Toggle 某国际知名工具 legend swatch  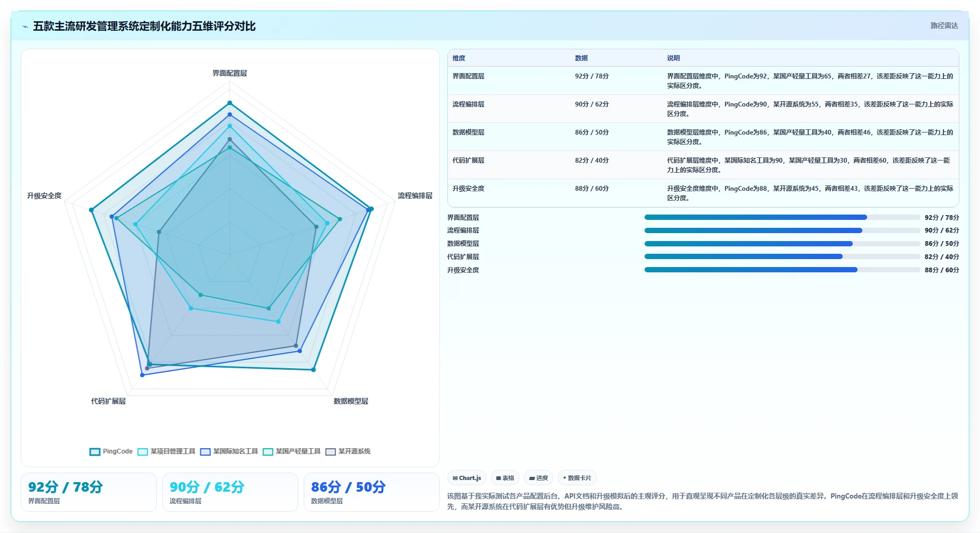coord(206,452)
